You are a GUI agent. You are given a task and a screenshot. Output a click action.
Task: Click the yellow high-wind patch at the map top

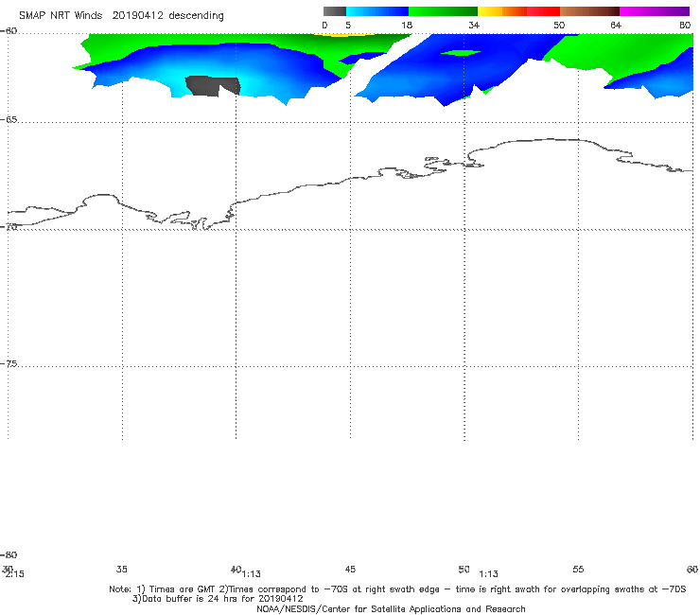(343, 34)
